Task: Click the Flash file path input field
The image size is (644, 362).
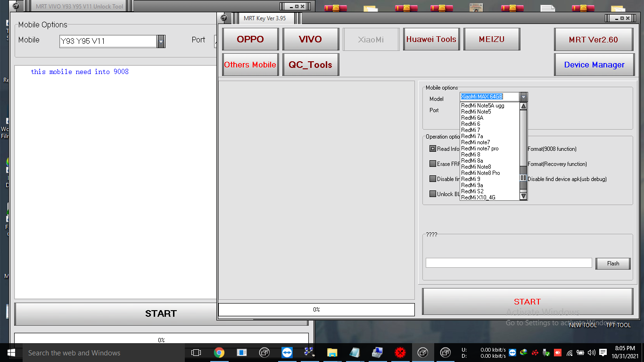Action: tap(509, 263)
